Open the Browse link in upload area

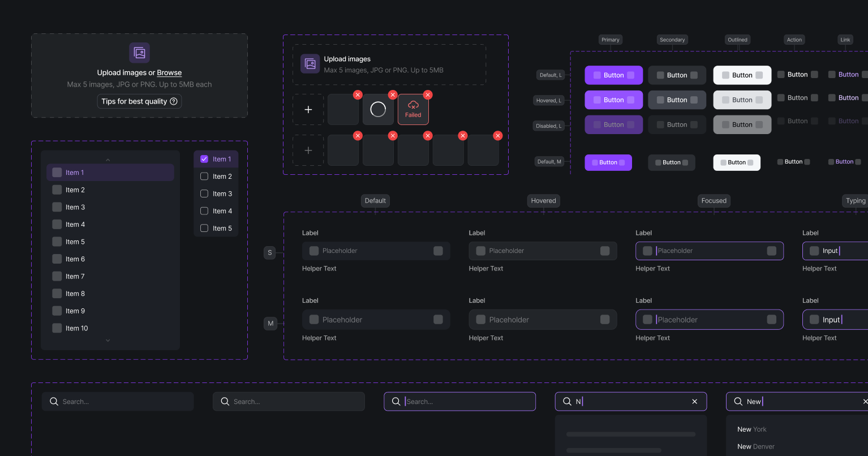tap(169, 72)
